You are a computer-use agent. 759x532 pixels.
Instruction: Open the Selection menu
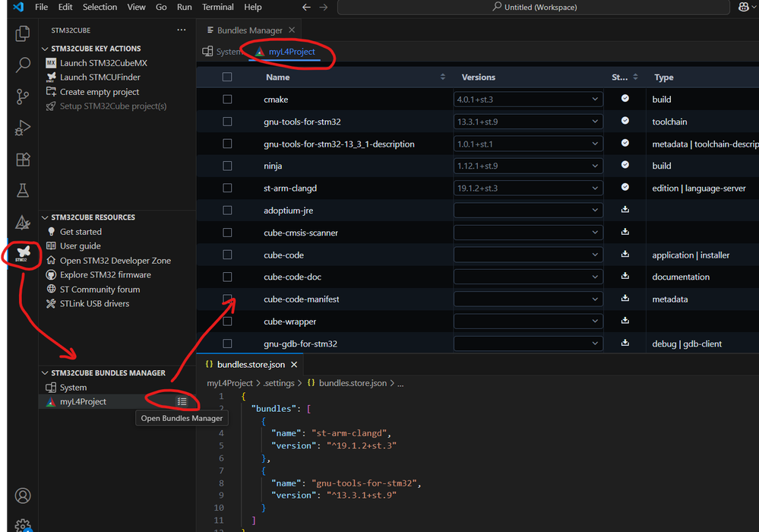[x=100, y=8]
